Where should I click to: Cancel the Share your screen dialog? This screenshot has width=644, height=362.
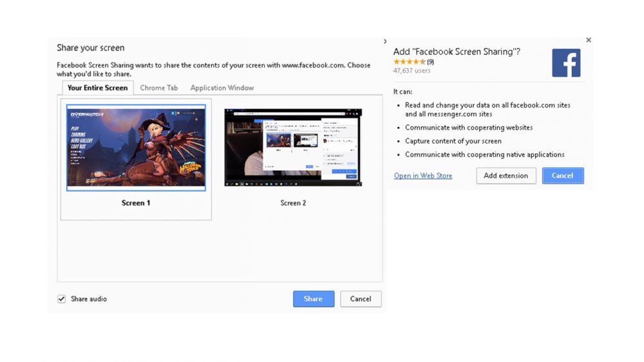(361, 299)
